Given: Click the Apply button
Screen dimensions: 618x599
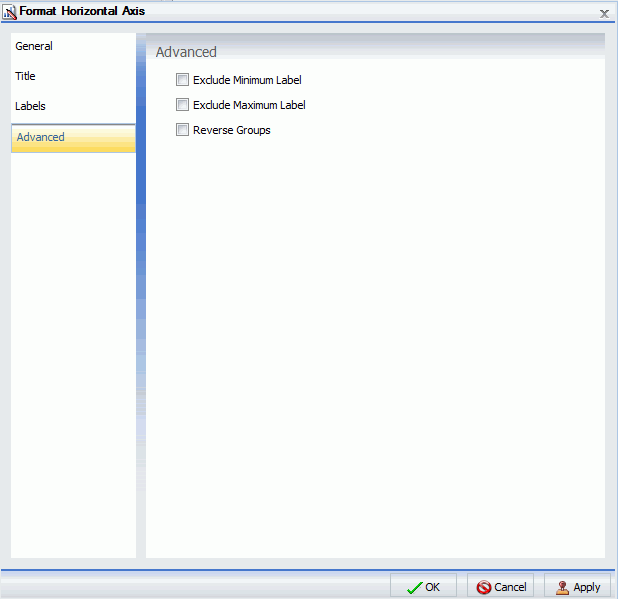Looking at the screenshot, I should click(577, 586).
